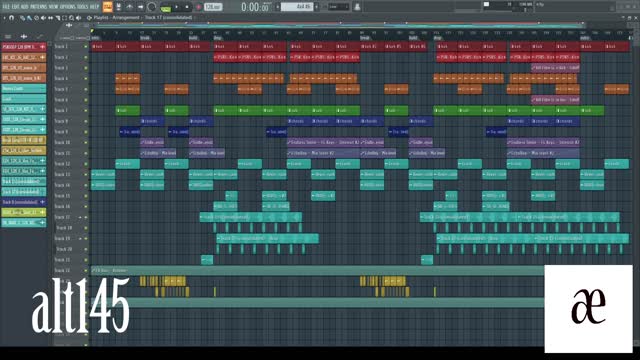Open the HELP menu

[x=94, y=7]
